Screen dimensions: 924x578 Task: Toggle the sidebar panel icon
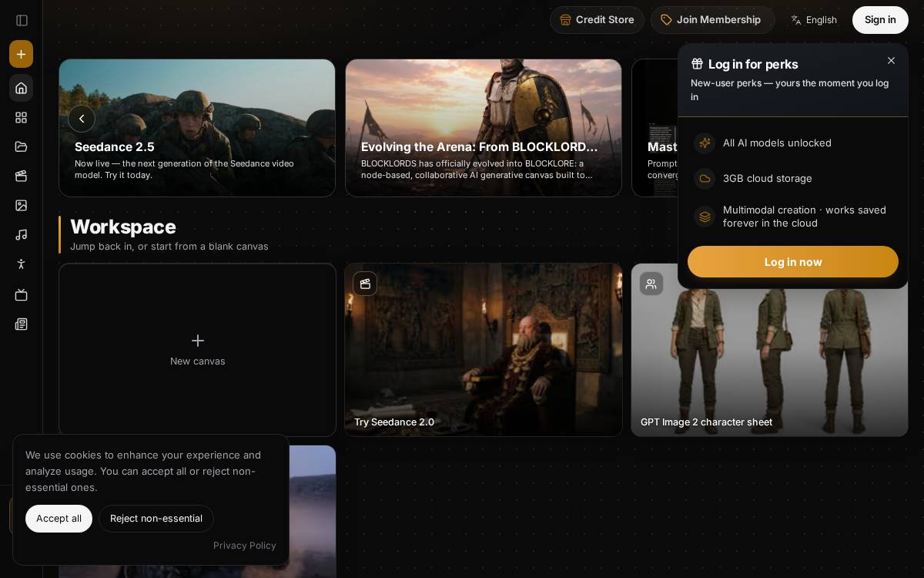click(22, 20)
